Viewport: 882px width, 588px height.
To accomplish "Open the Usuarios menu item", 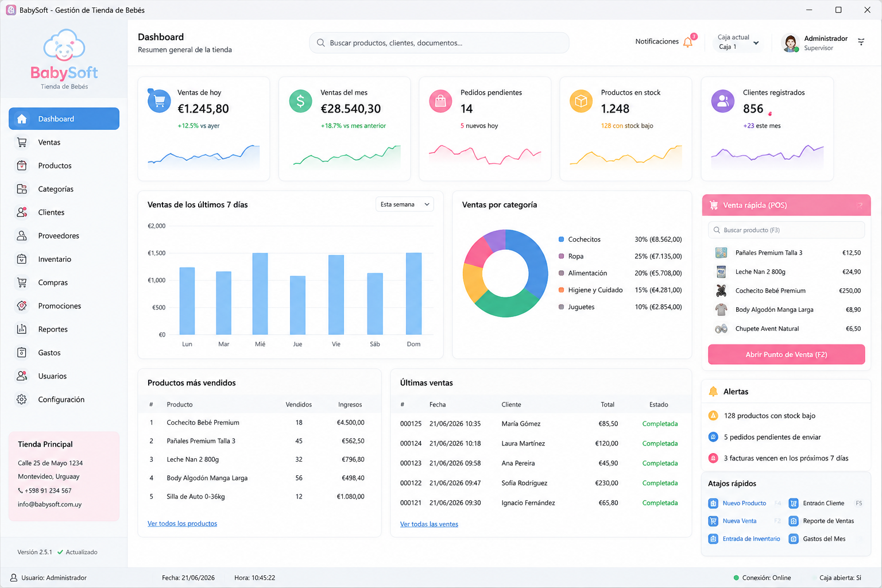I will [x=64, y=376].
